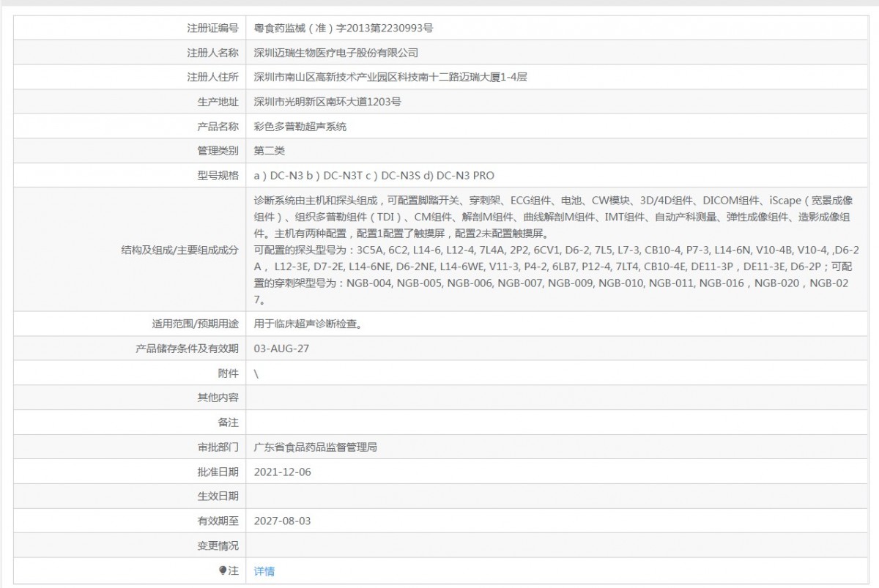879x588 pixels.
Task: Click the backslash value in 附件 row
Action: [256, 373]
